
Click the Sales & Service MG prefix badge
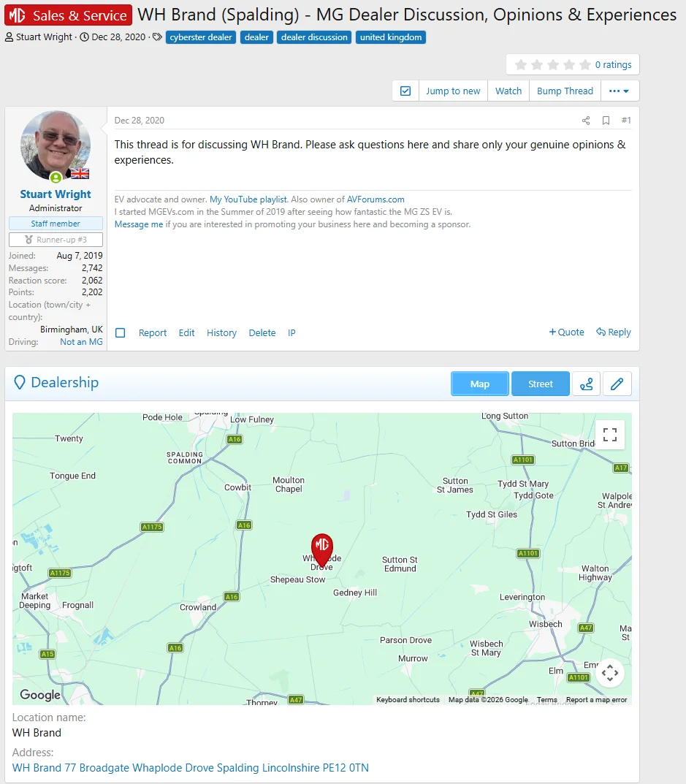68,15
